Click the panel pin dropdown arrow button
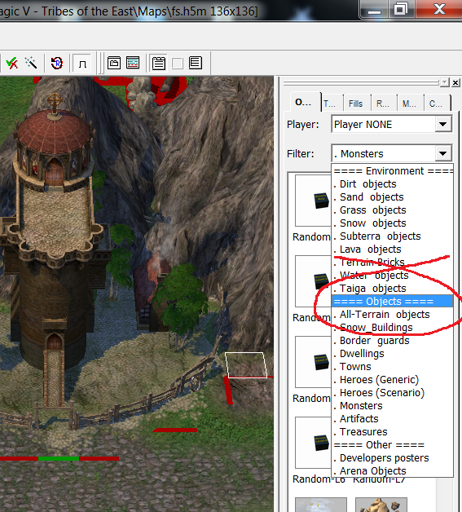This screenshot has width=462, height=512. [445, 82]
